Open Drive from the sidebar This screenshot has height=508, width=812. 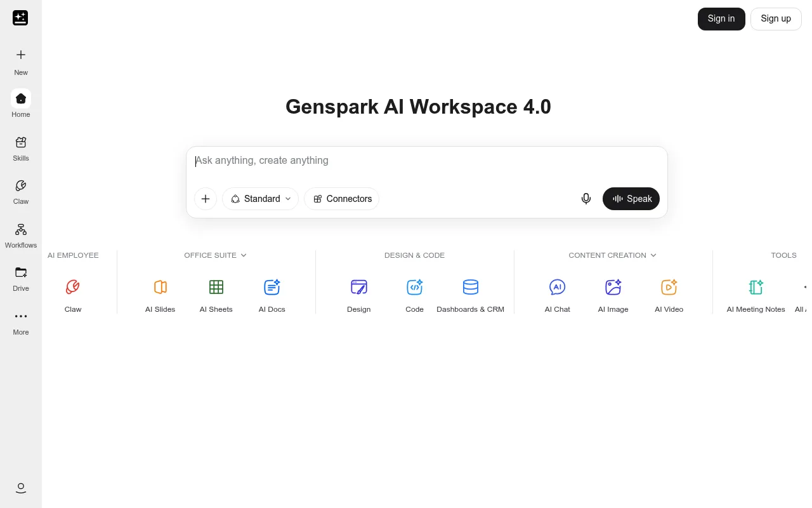coord(21,277)
